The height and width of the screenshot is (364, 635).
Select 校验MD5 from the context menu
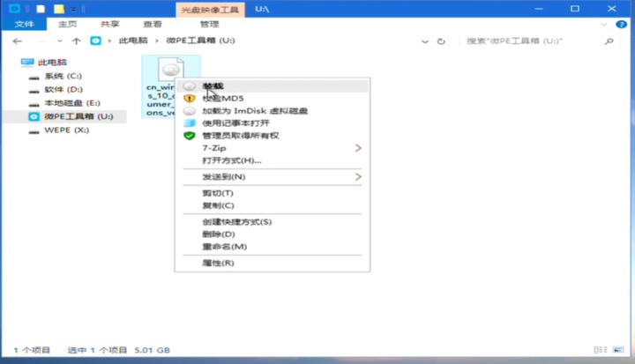pos(273,99)
